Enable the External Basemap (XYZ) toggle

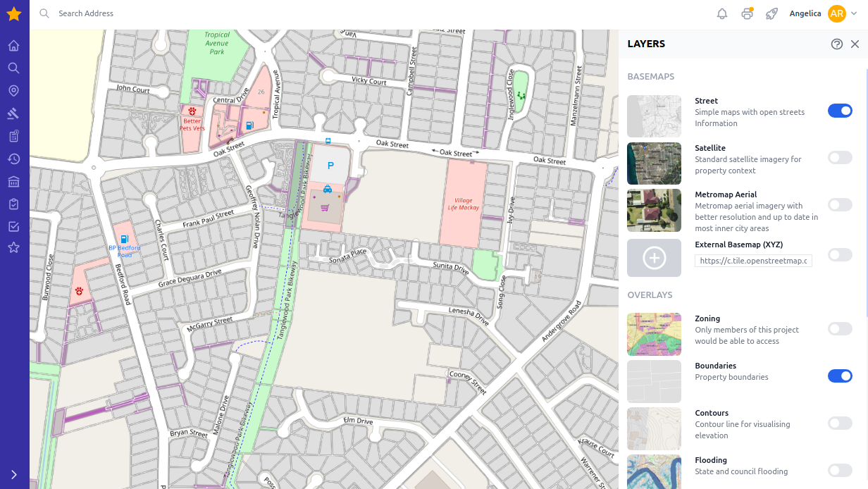click(x=840, y=254)
